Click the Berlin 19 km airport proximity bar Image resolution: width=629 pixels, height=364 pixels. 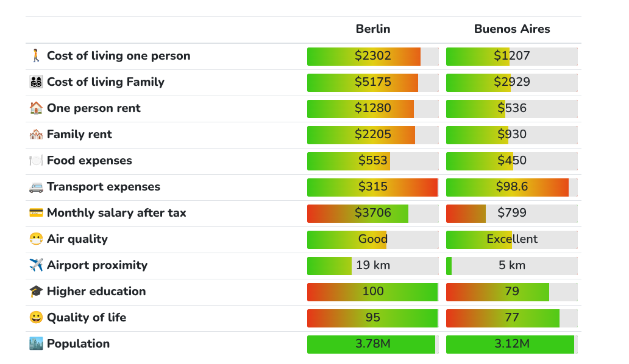tap(372, 266)
